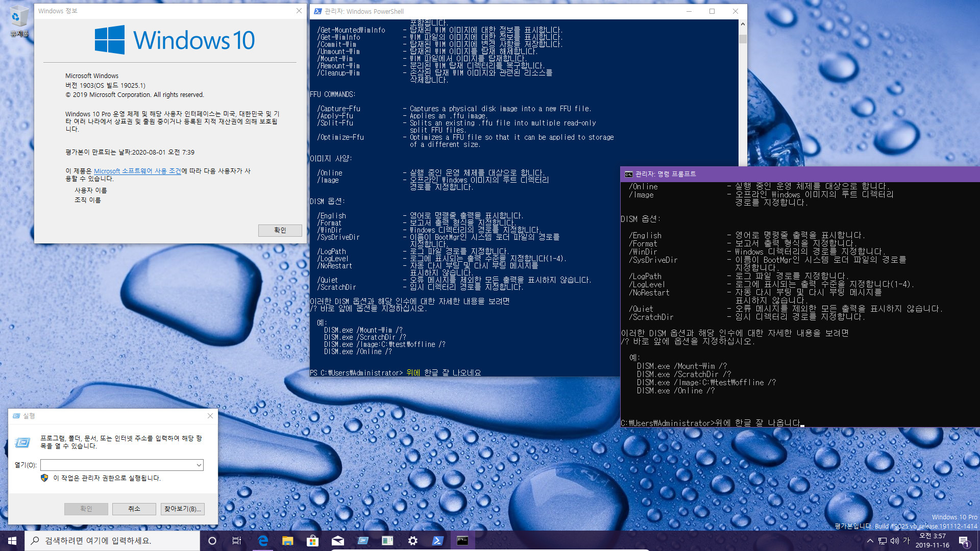Open the volume tray icon
Image resolution: width=980 pixels, height=551 pixels.
[894, 541]
